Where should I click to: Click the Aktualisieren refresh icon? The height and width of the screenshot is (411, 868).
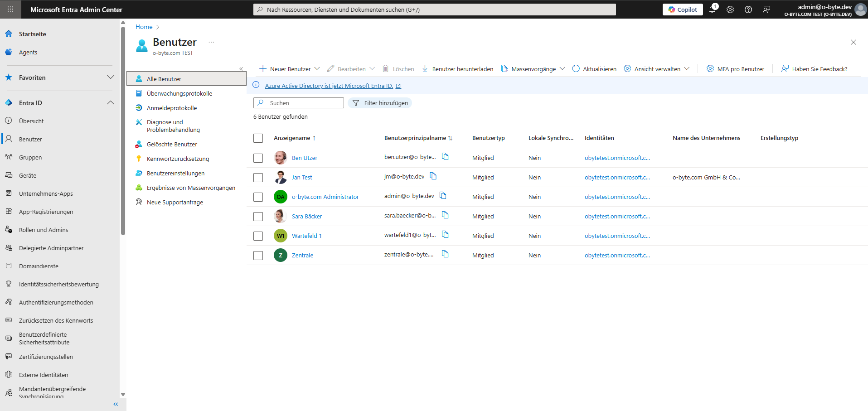click(576, 68)
